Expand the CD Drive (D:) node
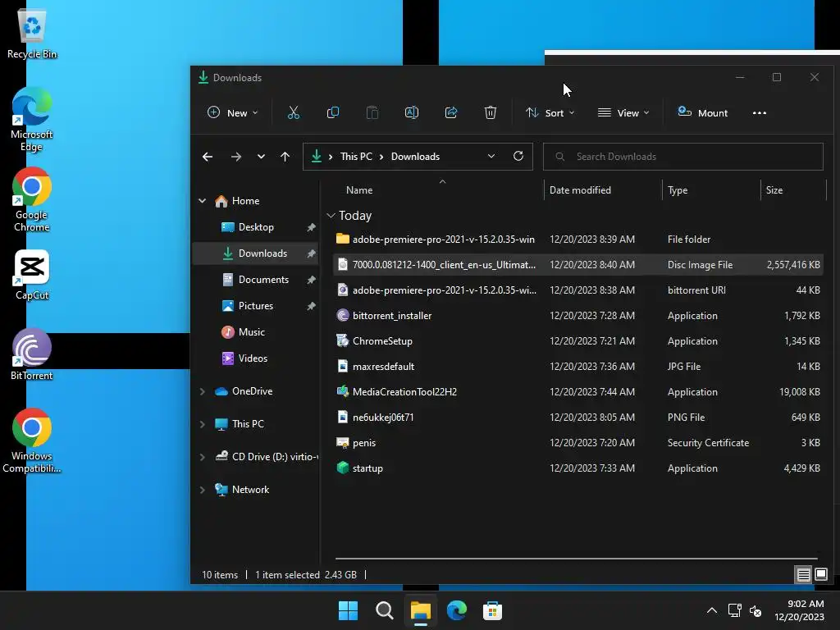 [x=202, y=457]
